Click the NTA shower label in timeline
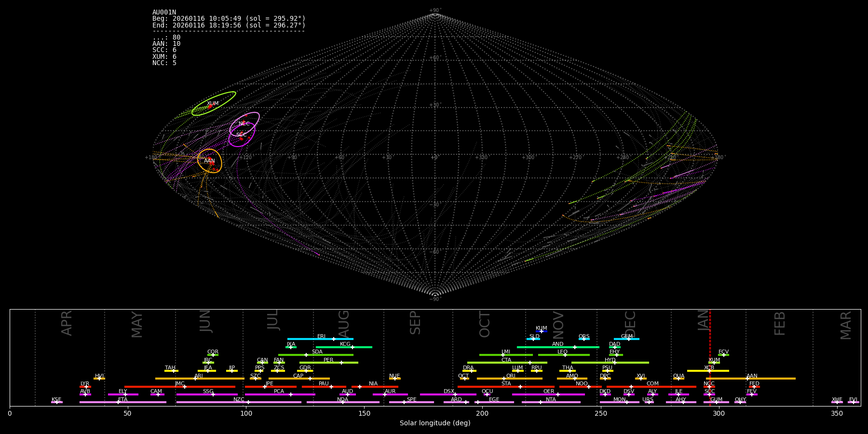Screen dimensions: 868x434 click(x=551, y=400)
